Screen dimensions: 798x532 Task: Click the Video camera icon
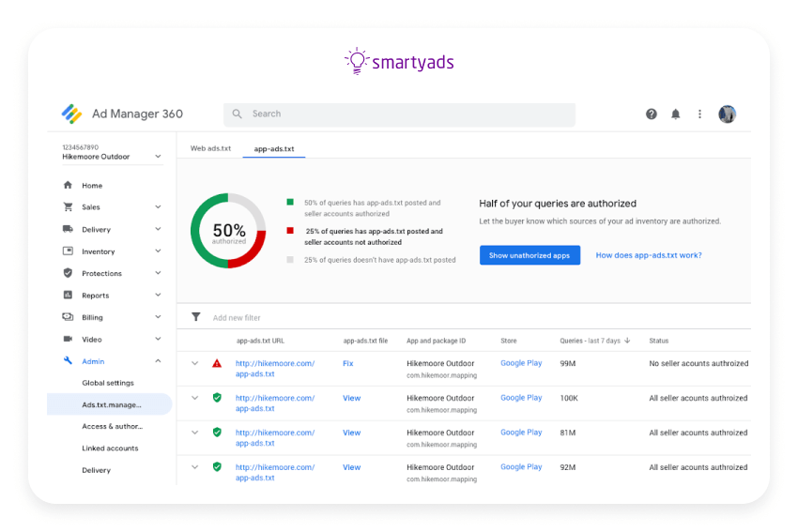68,339
